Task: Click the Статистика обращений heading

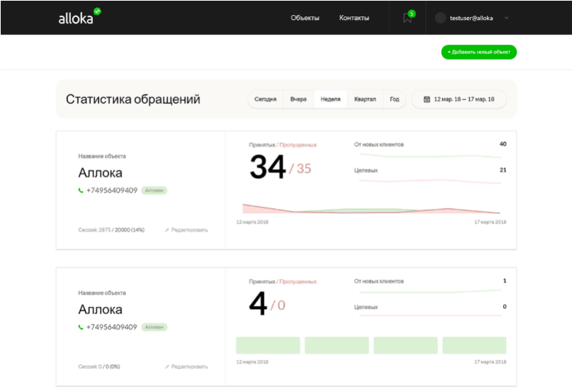Action: [133, 99]
